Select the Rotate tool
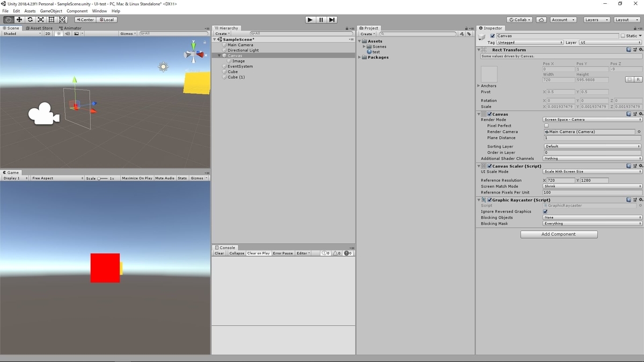 point(30,20)
